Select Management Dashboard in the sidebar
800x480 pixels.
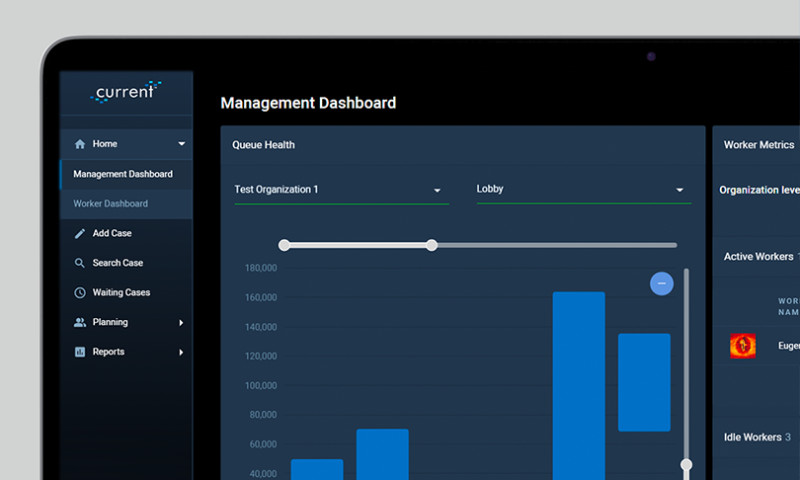point(123,174)
